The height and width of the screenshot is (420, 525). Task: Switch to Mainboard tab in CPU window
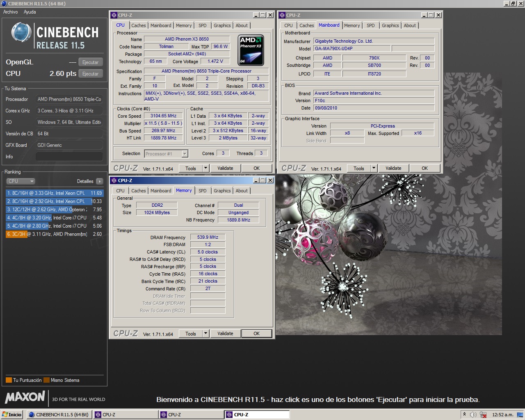161,25
